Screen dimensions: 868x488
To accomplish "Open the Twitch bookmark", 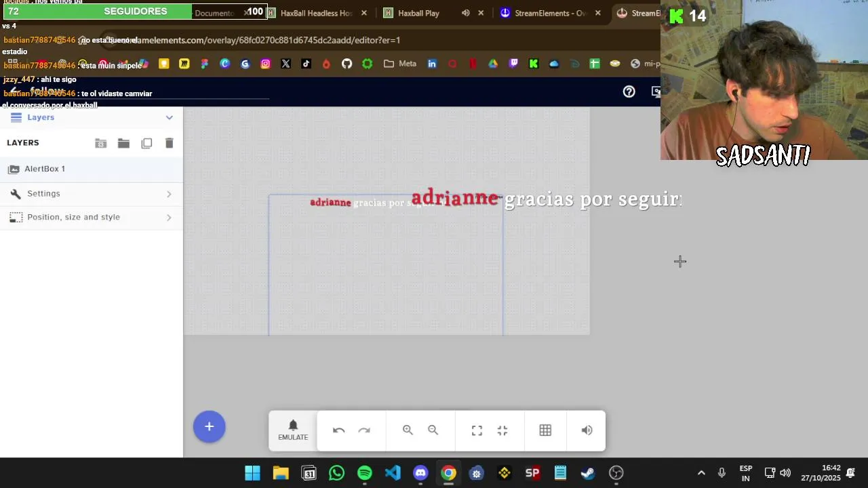I will pyautogui.click(x=513, y=64).
